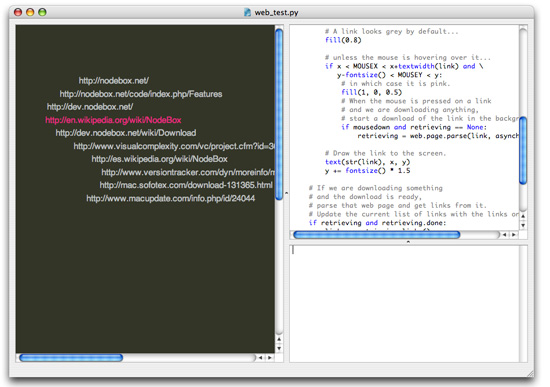Click the comment '# parse that web page and get links'
Image resolution: width=550 pixels, height=387 pixels.
tap(397, 206)
